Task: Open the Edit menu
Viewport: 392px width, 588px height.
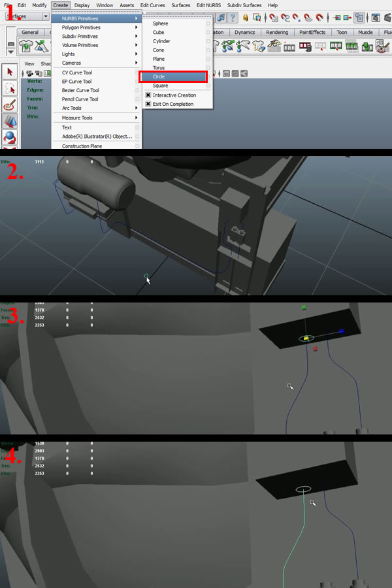Action: [22, 5]
